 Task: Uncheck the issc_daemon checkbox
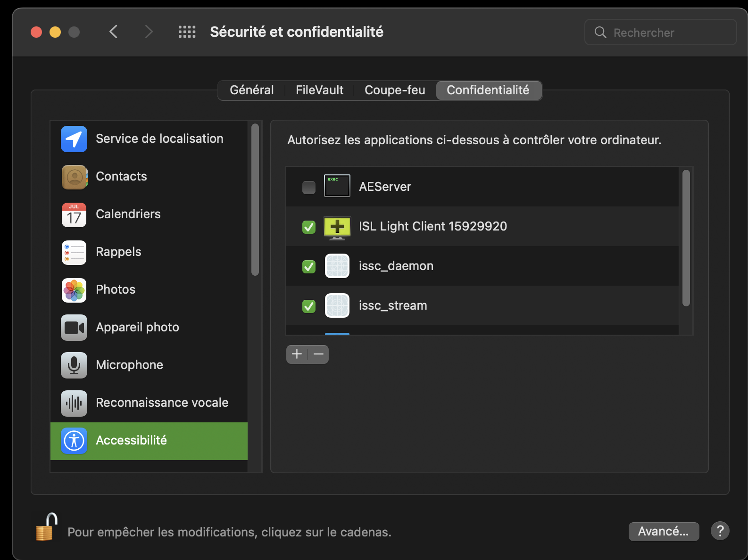(309, 267)
